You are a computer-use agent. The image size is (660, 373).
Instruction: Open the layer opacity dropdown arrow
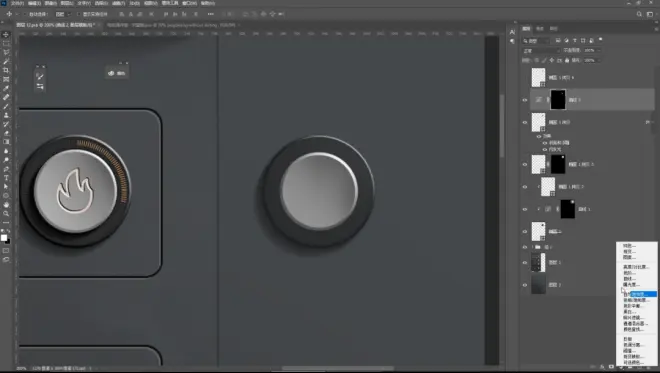tap(599, 51)
